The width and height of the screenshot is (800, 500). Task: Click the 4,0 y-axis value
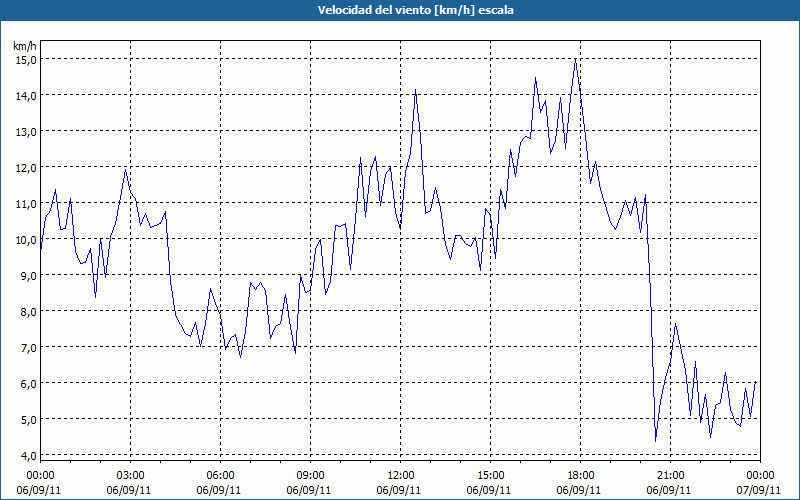28,455
